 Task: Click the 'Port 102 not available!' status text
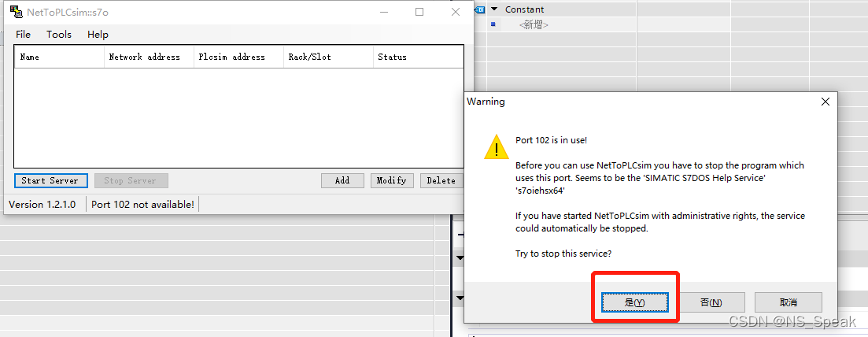point(142,205)
